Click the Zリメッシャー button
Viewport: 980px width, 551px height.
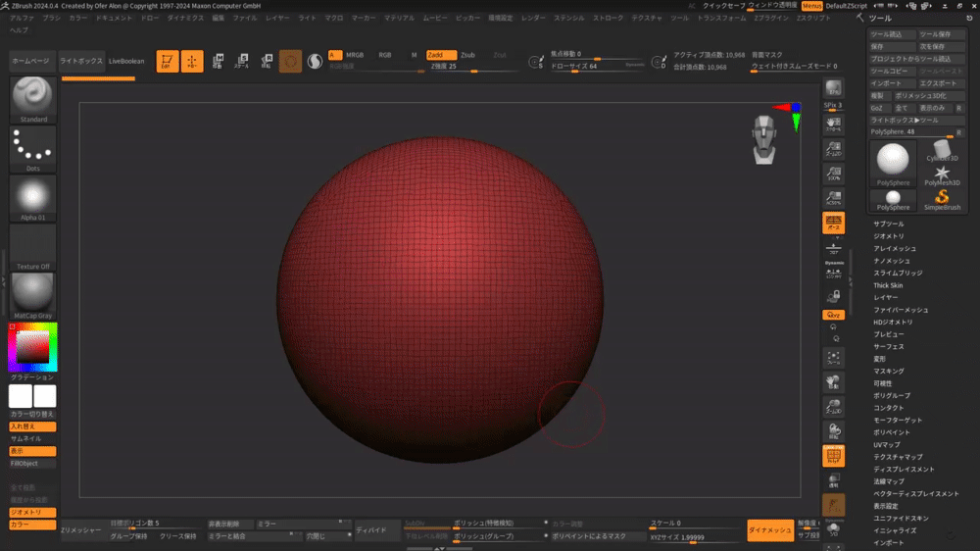click(x=80, y=529)
